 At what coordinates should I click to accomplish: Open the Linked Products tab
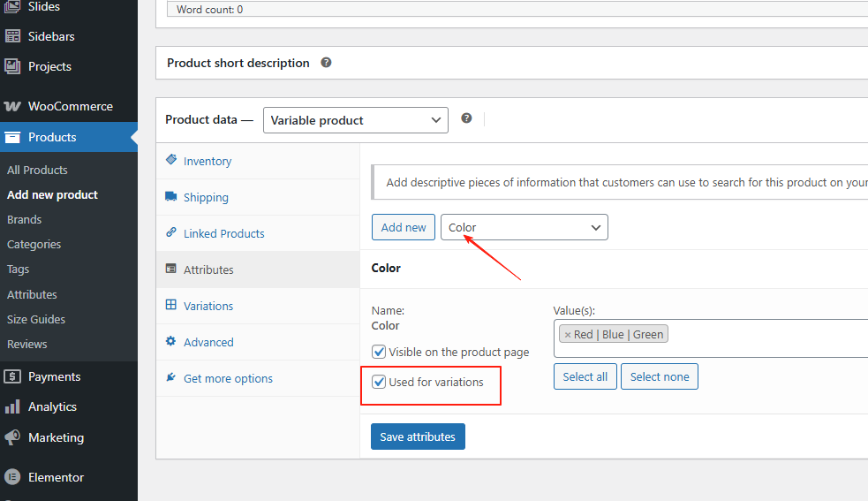(258, 233)
